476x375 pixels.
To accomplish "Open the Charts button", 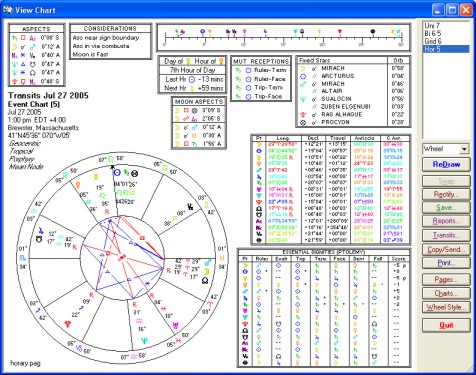I will coord(446,293).
